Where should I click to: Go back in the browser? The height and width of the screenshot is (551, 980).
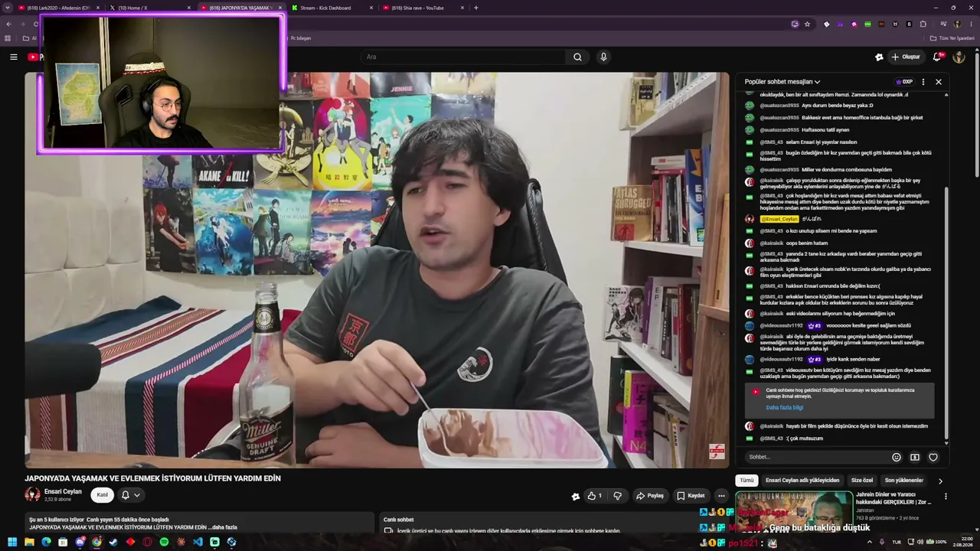(8, 24)
